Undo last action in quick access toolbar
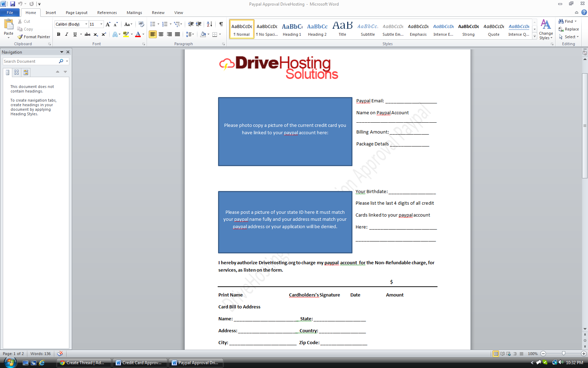 tap(20, 4)
